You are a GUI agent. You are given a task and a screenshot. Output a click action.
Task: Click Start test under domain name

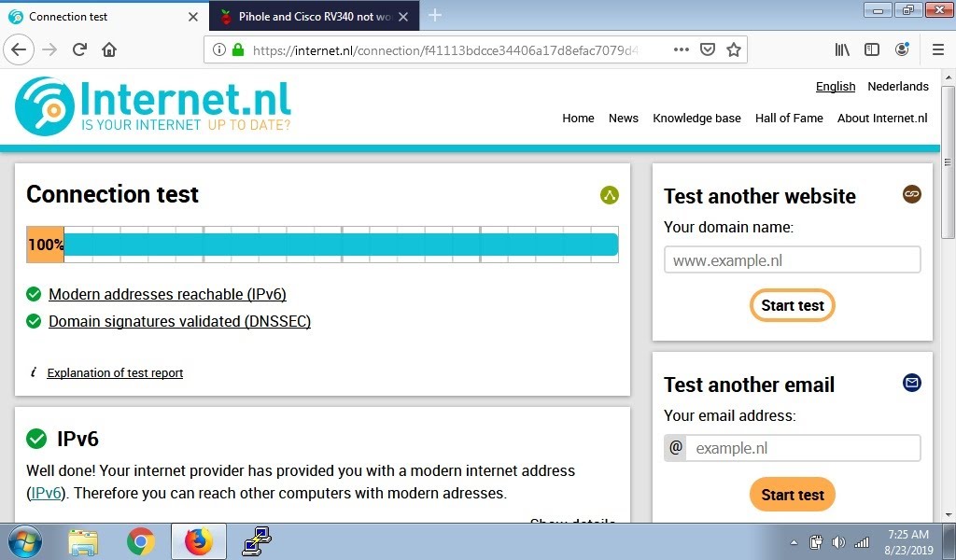click(x=792, y=305)
